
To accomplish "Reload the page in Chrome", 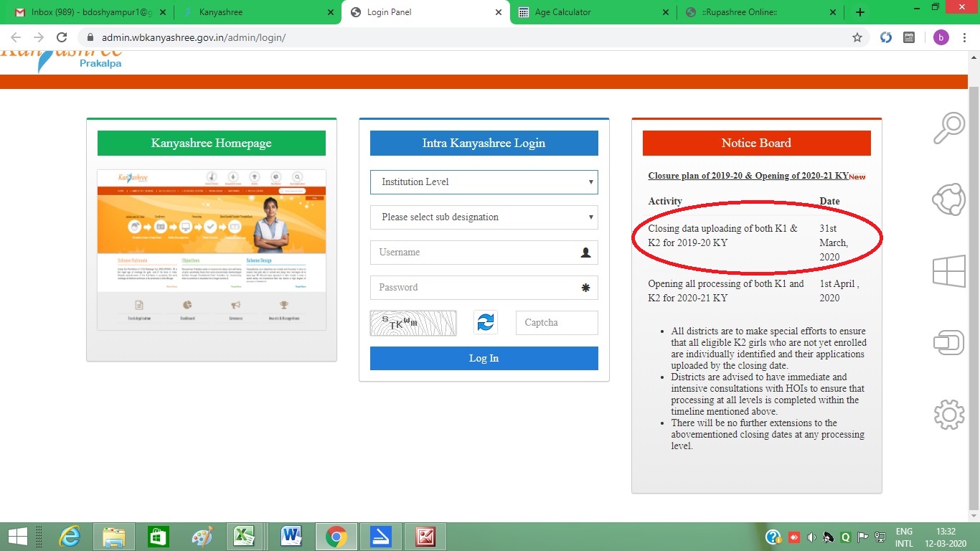I will [x=62, y=37].
